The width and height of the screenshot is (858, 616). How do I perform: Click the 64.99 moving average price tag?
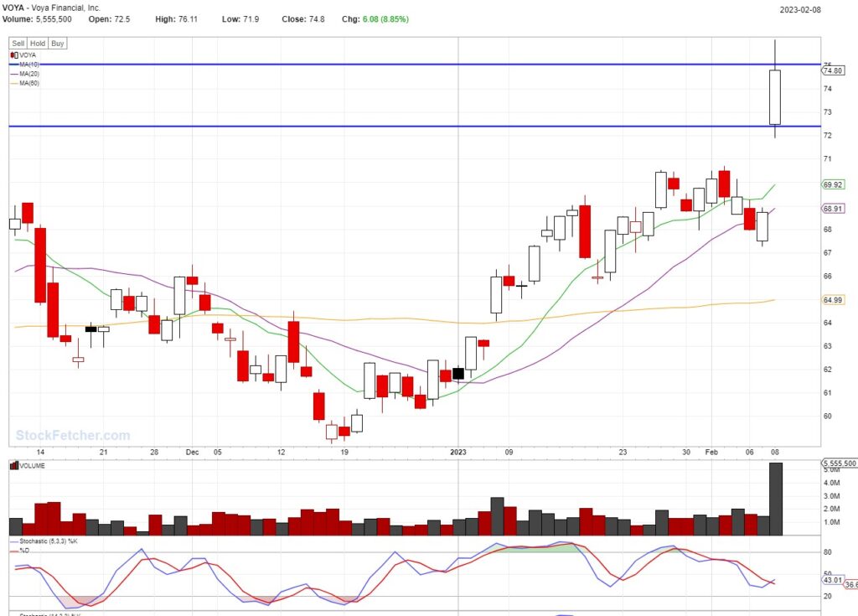click(833, 300)
